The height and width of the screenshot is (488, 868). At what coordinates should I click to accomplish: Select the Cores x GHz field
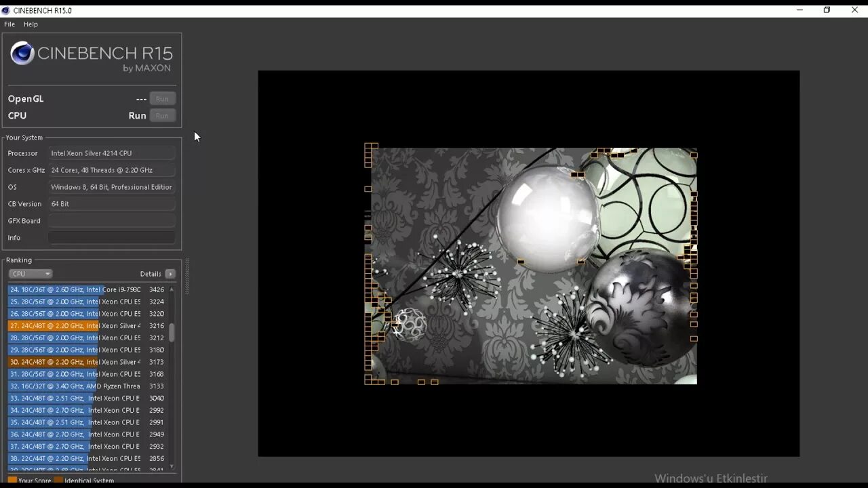tap(112, 170)
